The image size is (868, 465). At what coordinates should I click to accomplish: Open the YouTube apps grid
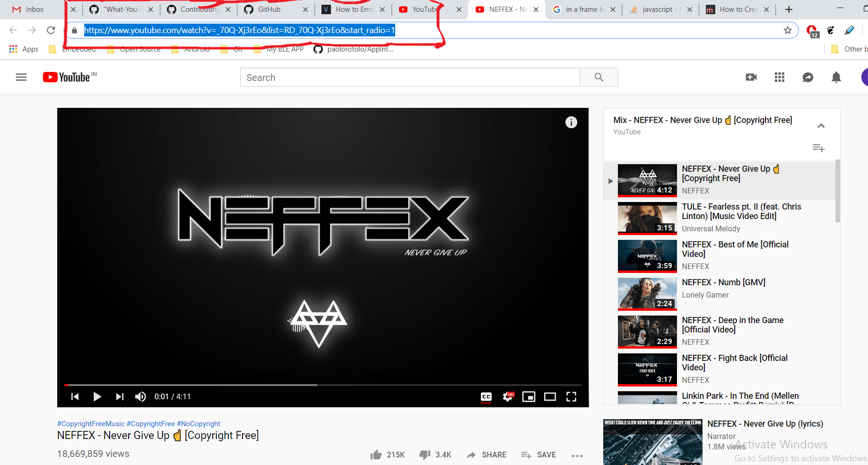pyautogui.click(x=780, y=77)
